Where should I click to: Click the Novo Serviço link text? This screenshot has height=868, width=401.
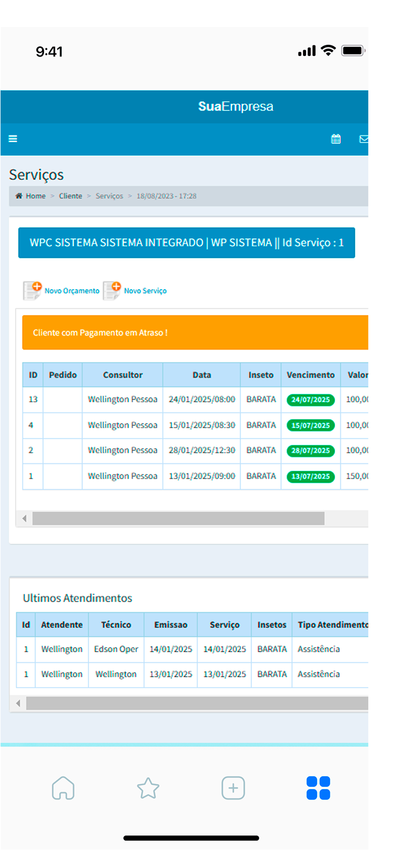(145, 291)
